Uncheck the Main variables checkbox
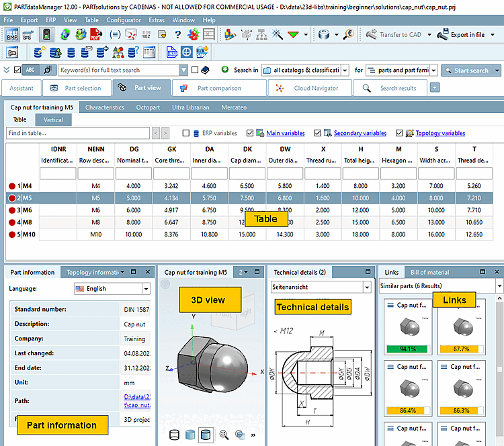Image resolution: width=504 pixels, height=446 pixels. coord(251,134)
